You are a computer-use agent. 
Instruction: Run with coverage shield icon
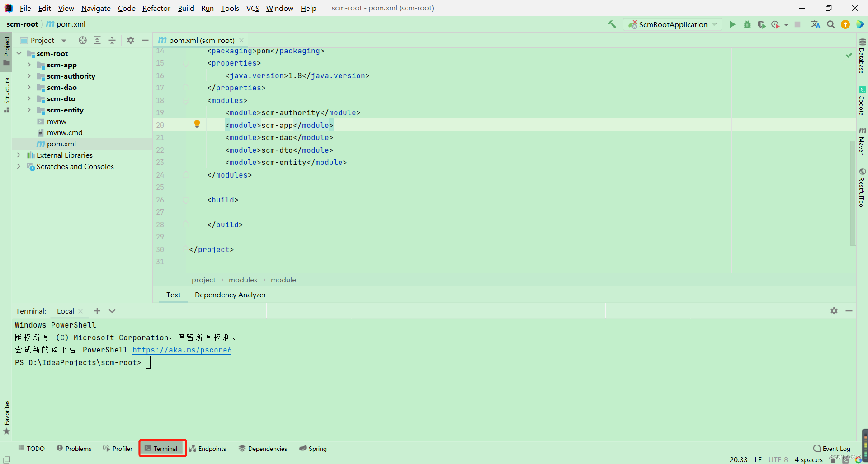[762, 24]
